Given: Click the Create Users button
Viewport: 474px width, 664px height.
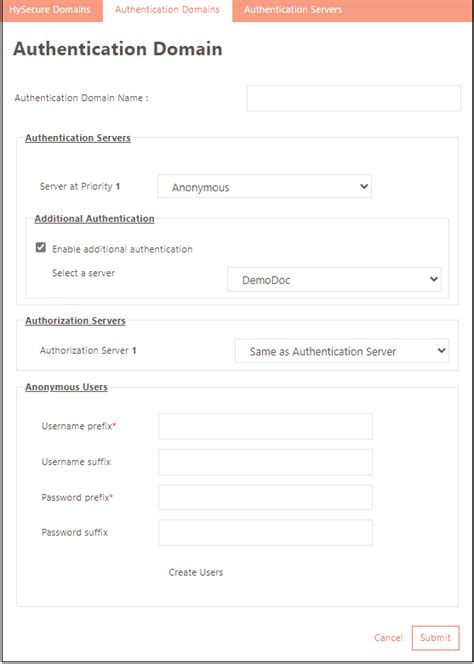Looking at the screenshot, I should 196,573.
